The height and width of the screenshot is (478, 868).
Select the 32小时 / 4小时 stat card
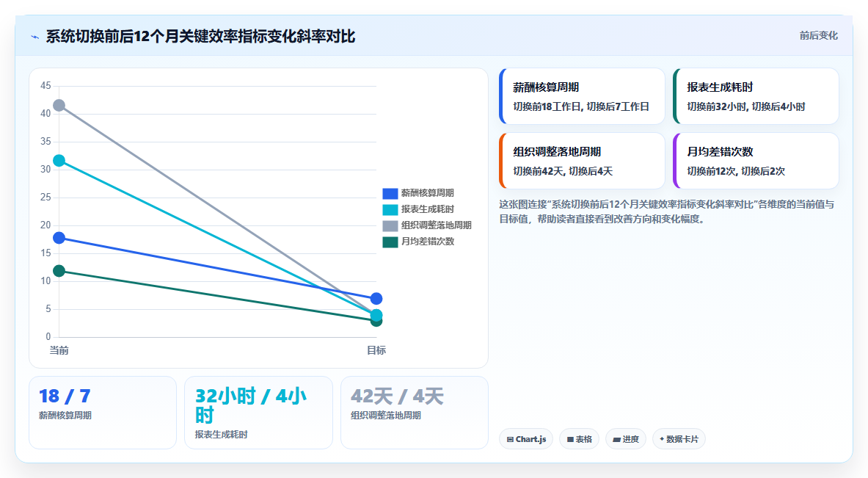(x=258, y=413)
